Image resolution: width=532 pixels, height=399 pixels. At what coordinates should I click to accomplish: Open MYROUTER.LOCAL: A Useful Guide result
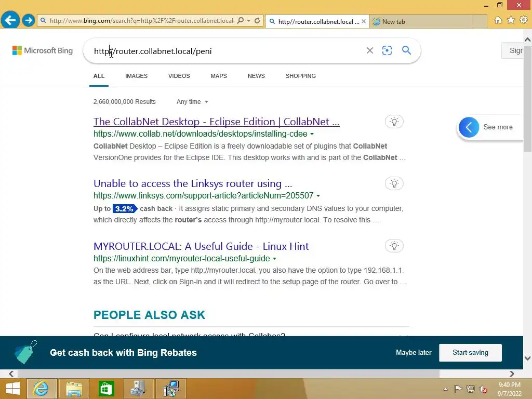point(201,246)
